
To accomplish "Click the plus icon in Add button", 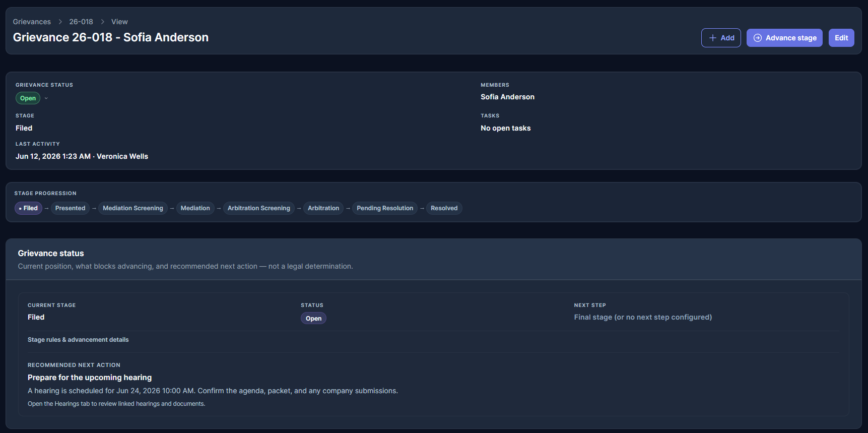I will point(712,38).
